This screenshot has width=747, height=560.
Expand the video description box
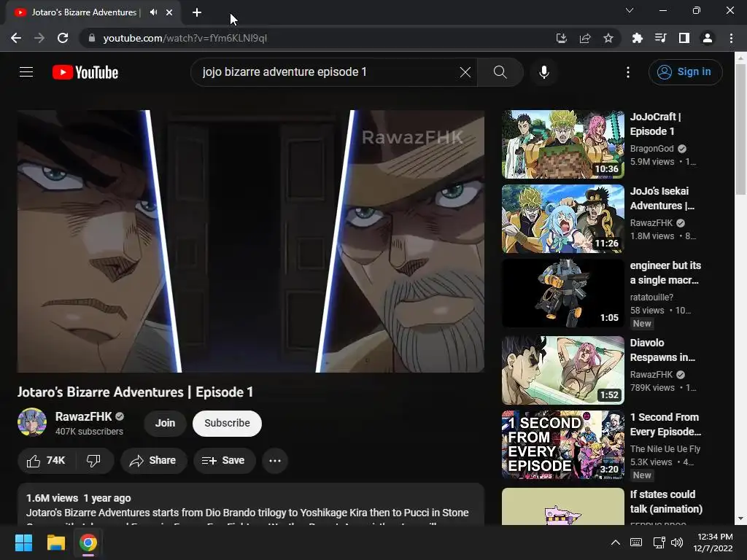pyautogui.click(x=251, y=505)
